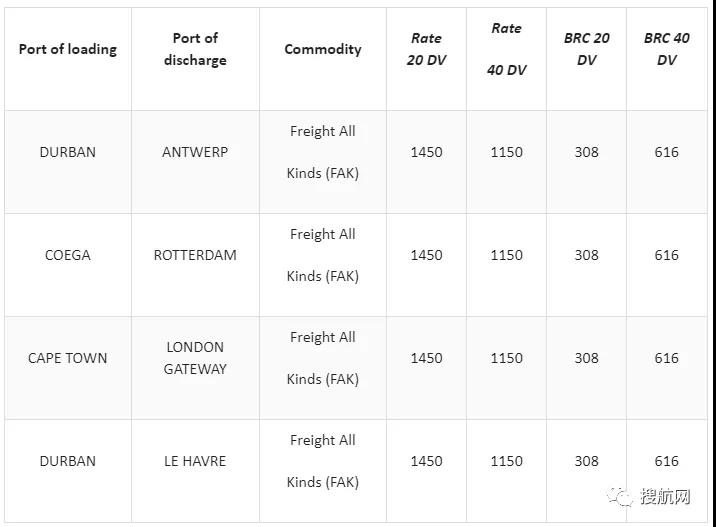716x527 pixels.
Task: Click the CAPE TOWN cell
Action: [67, 358]
